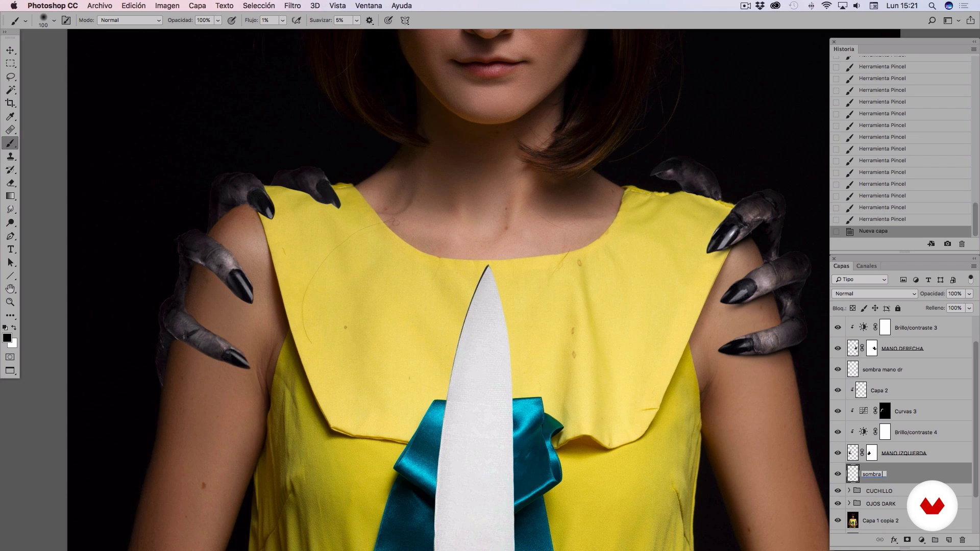Image resolution: width=980 pixels, height=551 pixels.
Task: Expand the CUCHILLO group
Action: point(849,491)
